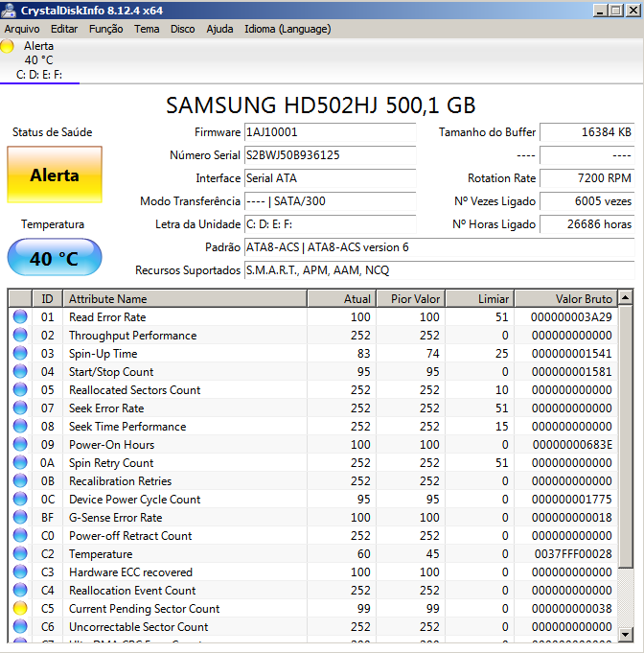Screen dimensions: 644x653
Task: Click status icon for Hardware ECC recovered
Action: [20, 572]
